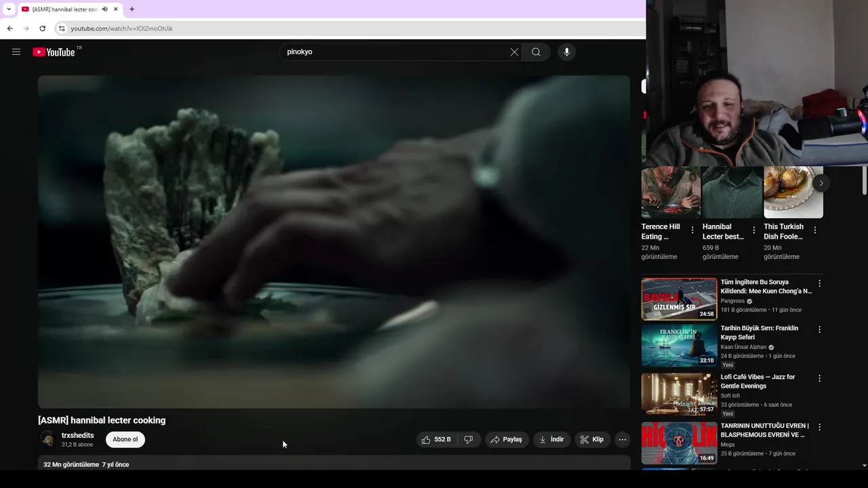Click the magnifier search button

[x=536, y=52]
